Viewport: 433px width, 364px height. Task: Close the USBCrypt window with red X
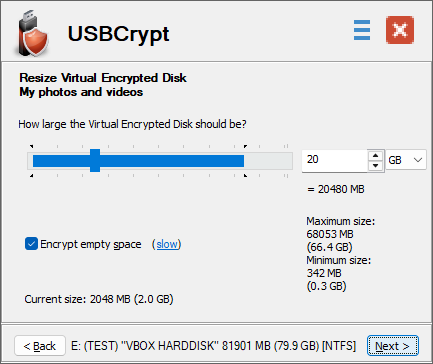[400, 30]
